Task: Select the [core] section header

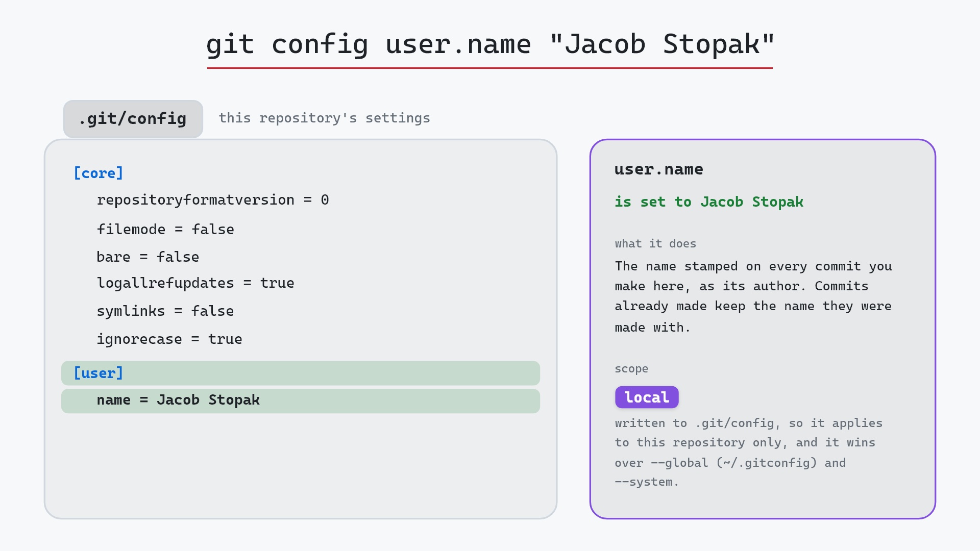Action: 99,173
